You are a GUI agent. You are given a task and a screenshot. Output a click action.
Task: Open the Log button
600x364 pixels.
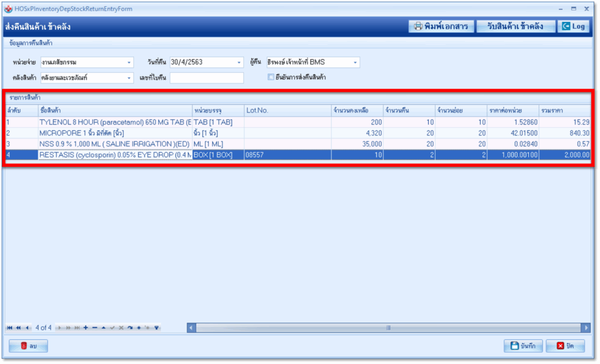[573, 26]
